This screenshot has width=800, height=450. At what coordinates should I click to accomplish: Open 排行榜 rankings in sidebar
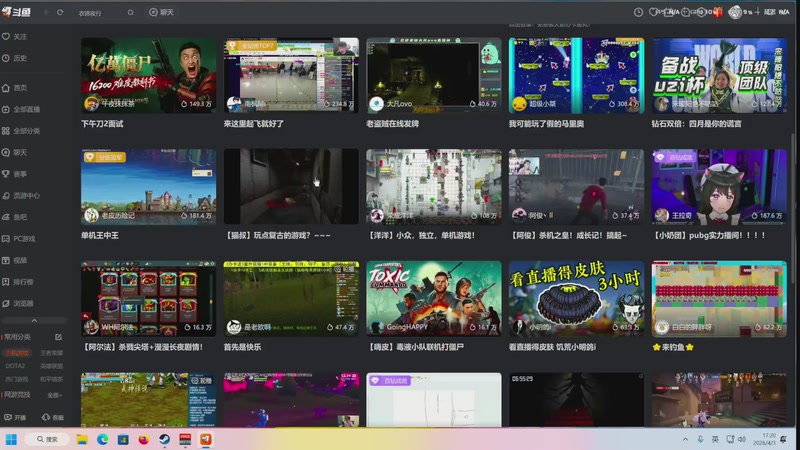(18, 282)
